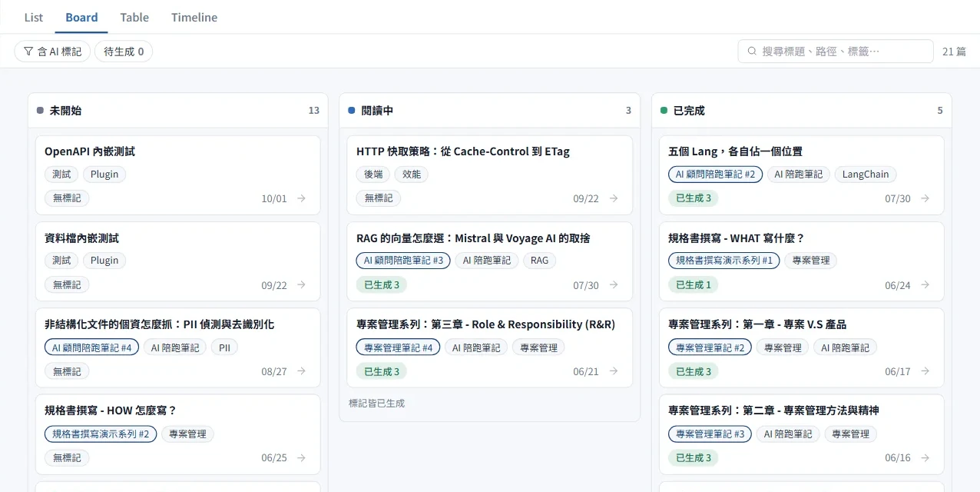Click the 閱讀中 column header
Image resolution: width=980 pixels, height=492 pixels.
[490, 111]
